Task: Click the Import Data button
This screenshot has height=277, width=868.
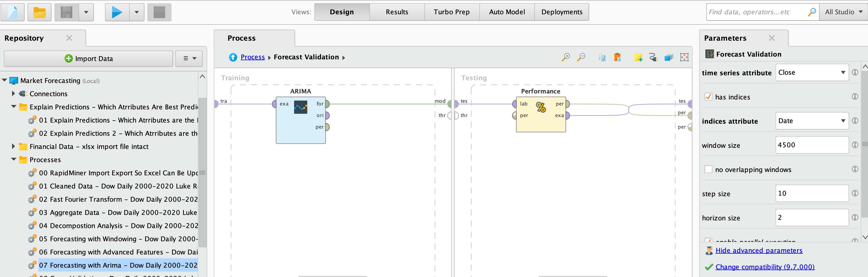Action: (x=88, y=59)
